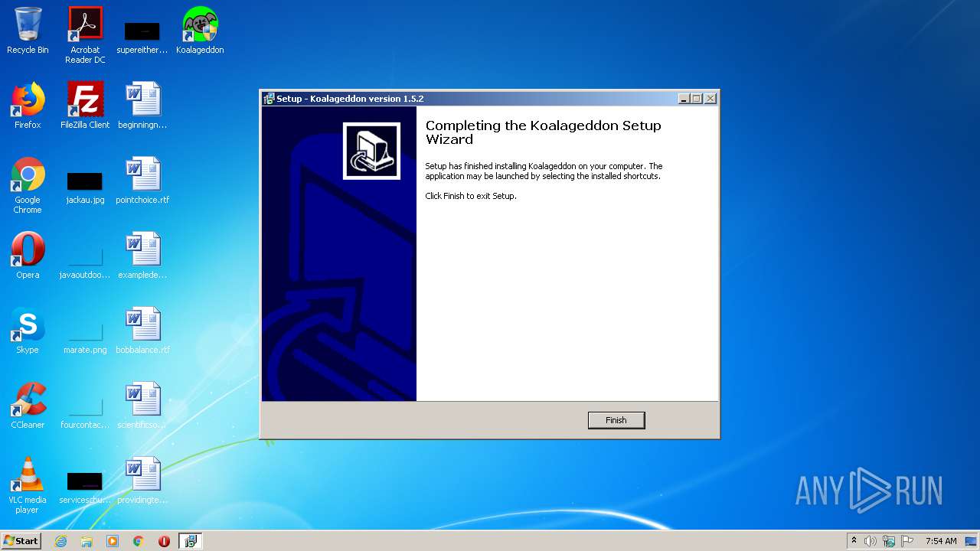The height and width of the screenshot is (551, 980).
Task: Launch Opera from the taskbar
Action: 164,541
